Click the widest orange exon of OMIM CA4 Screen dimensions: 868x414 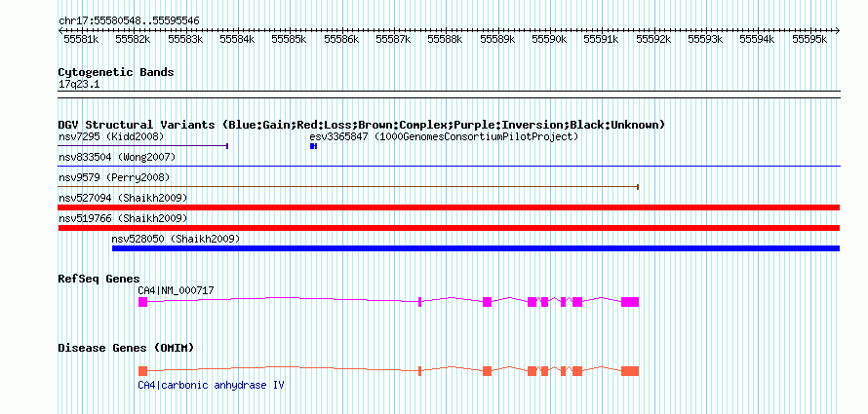(630, 371)
